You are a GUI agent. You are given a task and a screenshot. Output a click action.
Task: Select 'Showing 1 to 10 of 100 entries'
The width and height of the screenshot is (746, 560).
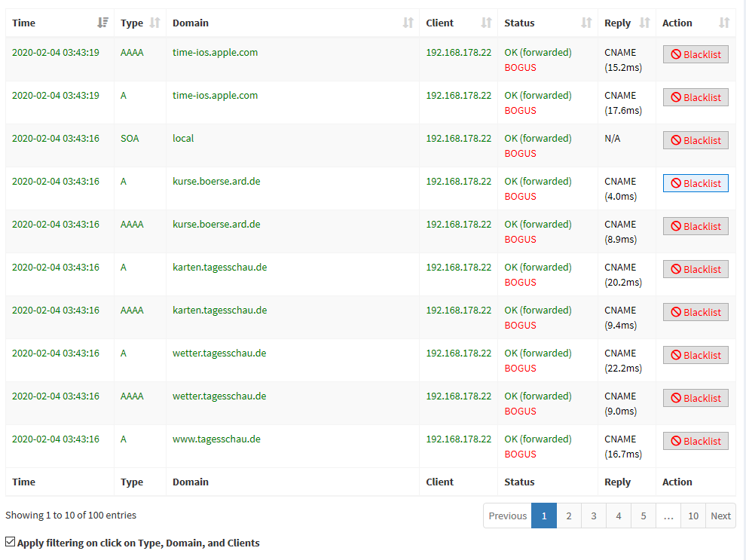coord(71,516)
